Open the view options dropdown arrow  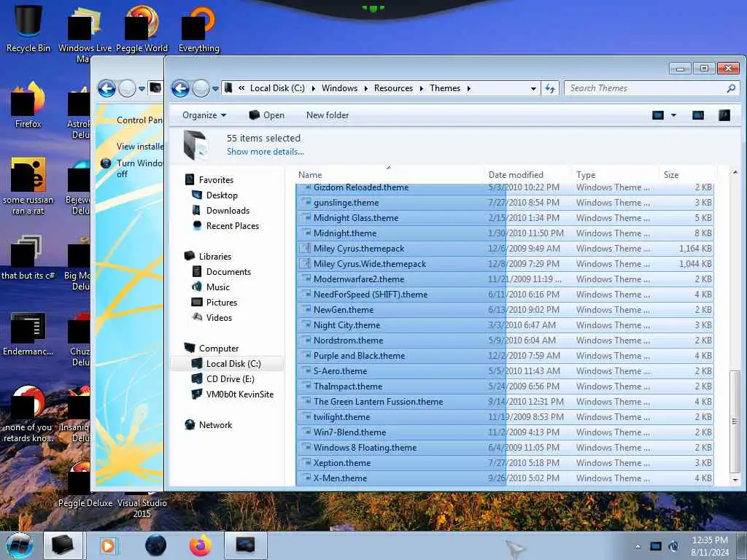pos(673,115)
